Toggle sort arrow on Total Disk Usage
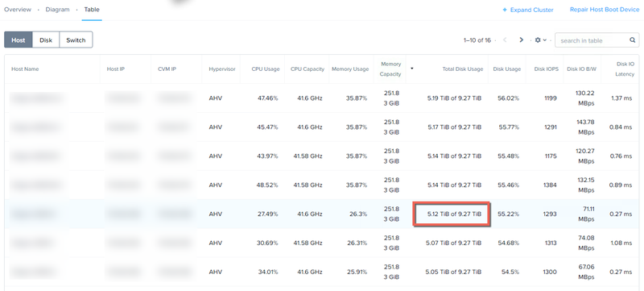Viewport: 644px width, 291px height. (412, 69)
